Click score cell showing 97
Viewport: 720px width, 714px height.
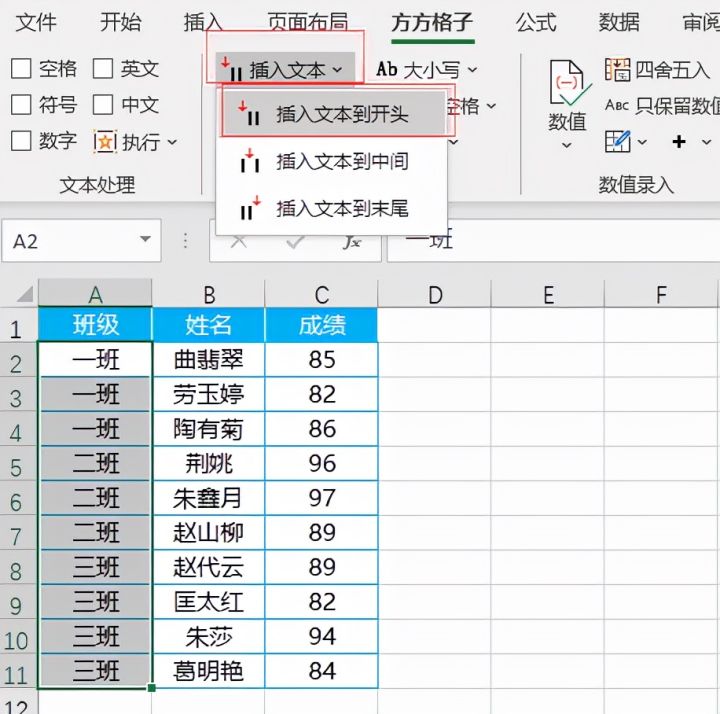pyautogui.click(x=321, y=498)
